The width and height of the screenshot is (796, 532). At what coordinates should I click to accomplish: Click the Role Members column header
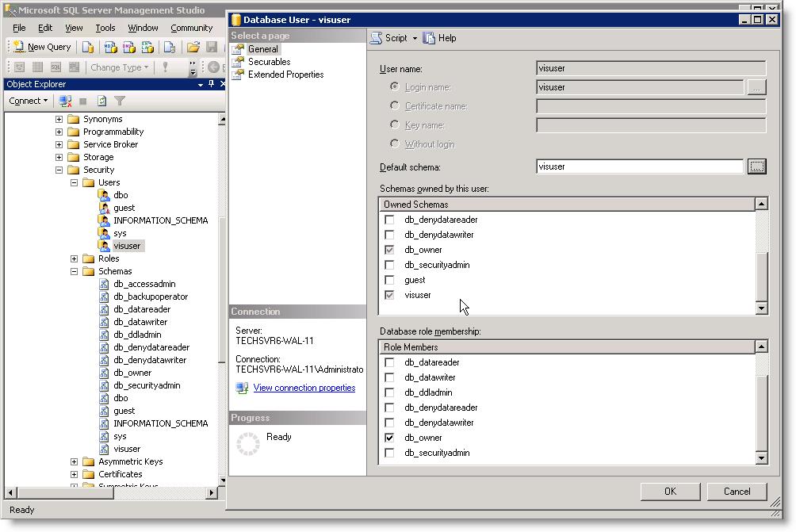(x=567, y=347)
